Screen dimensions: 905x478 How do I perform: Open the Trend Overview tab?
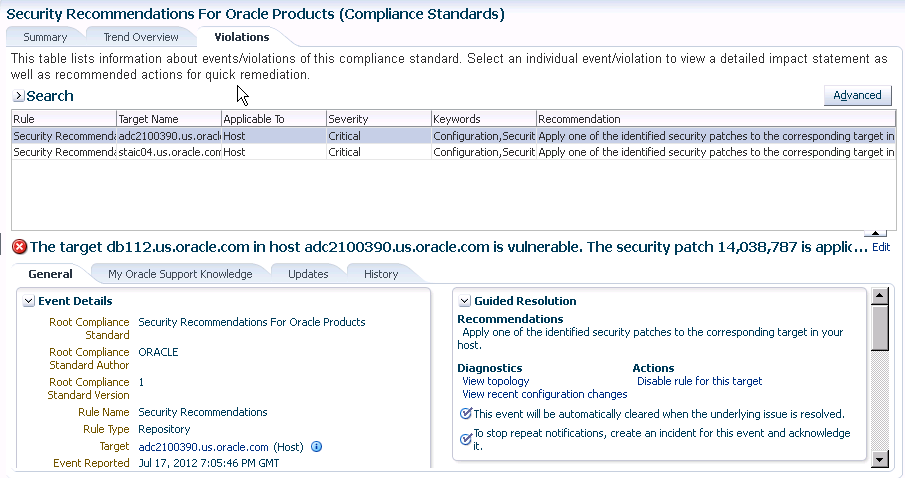pyautogui.click(x=141, y=37)
